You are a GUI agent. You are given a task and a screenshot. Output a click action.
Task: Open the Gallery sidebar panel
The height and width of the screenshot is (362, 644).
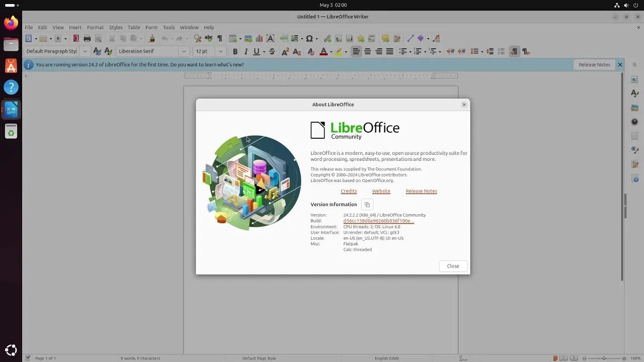tap(634, 107)
